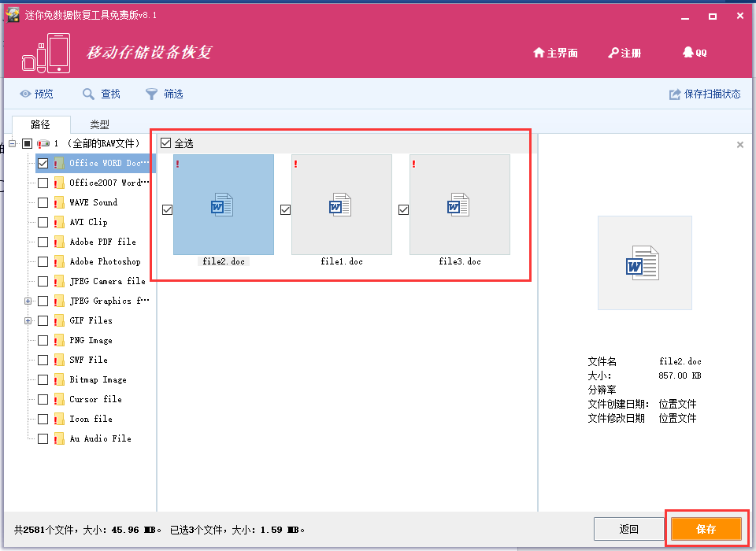This screenshot has width=756, height=551.
Task: Select file3.doc thumbnail
Action: point(460,205)
